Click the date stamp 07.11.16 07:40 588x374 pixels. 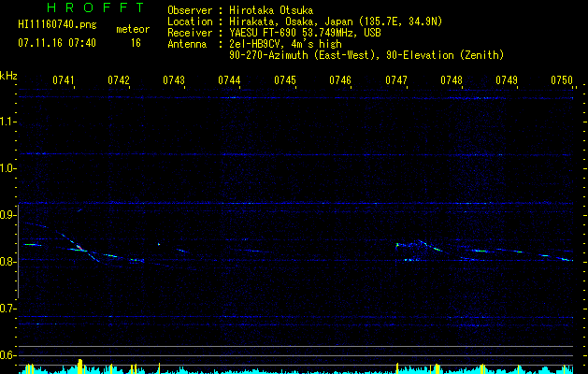[57, 43]
